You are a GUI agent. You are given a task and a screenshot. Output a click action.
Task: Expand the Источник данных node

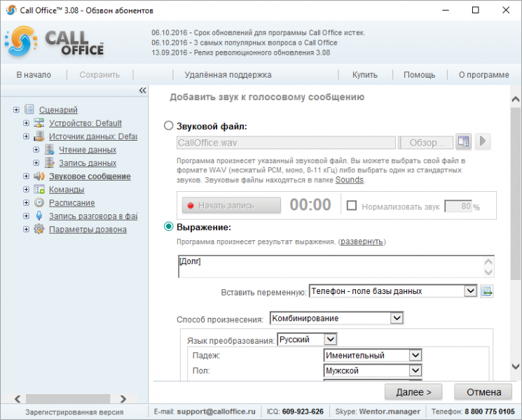(26, 136)
